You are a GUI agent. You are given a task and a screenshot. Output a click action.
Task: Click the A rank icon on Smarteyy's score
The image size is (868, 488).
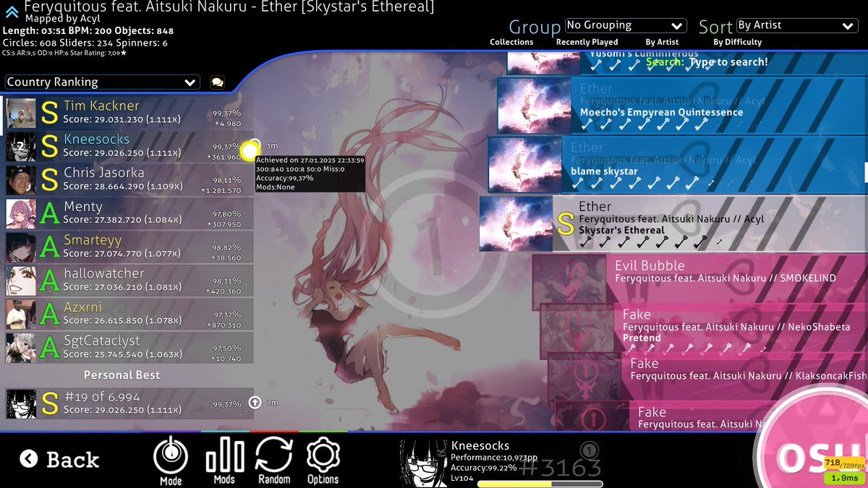tap(48, 247)
